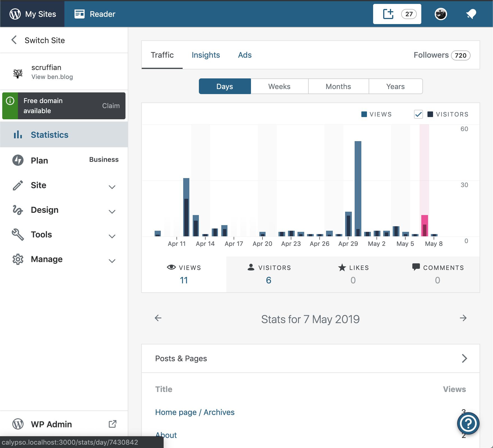
Task: Click the tall Apr 30 views bar
Action: pos(358,189)
